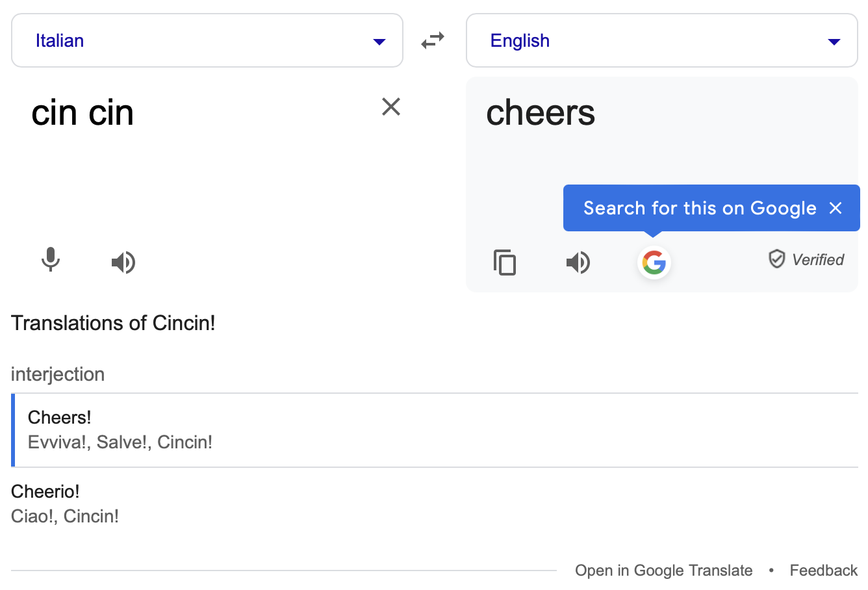Screen dimensions: 868x590
Task: Click the English dropdown arrow
Action: coord(834,42)
